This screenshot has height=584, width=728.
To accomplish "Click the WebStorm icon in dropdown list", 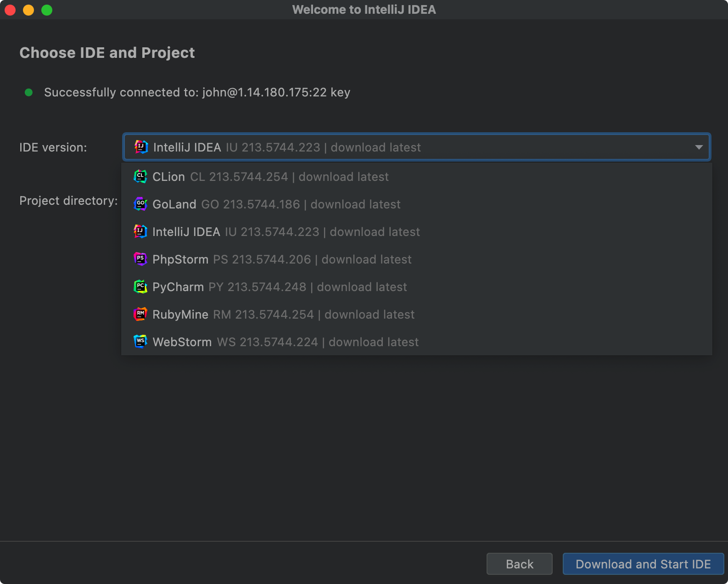I will pos(140,342).
